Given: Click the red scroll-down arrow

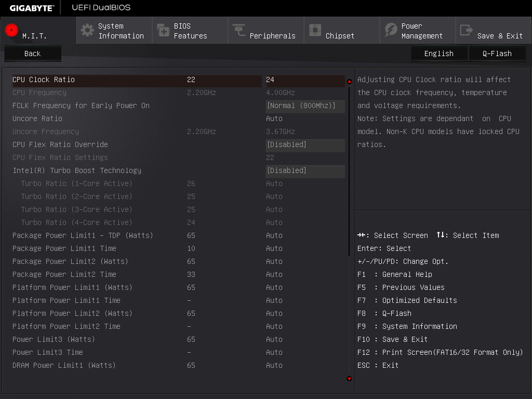Looking at the screenshot, I should click(349, 379).
